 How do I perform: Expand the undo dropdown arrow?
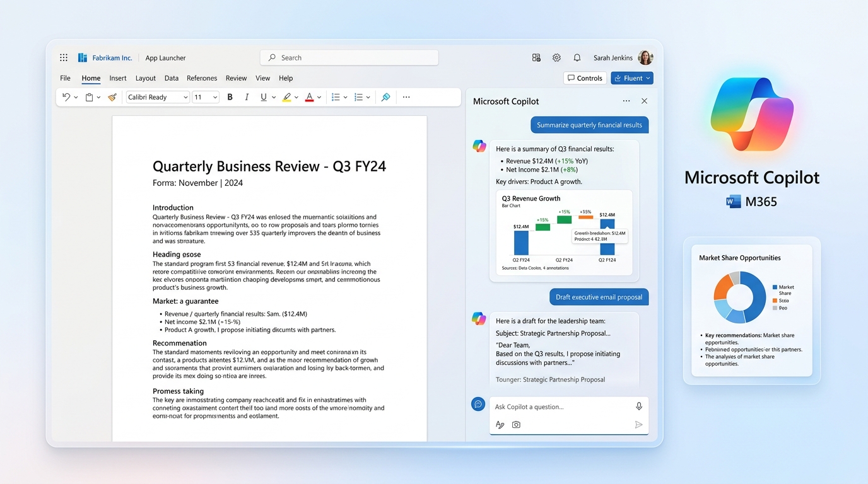pos(76,98)
